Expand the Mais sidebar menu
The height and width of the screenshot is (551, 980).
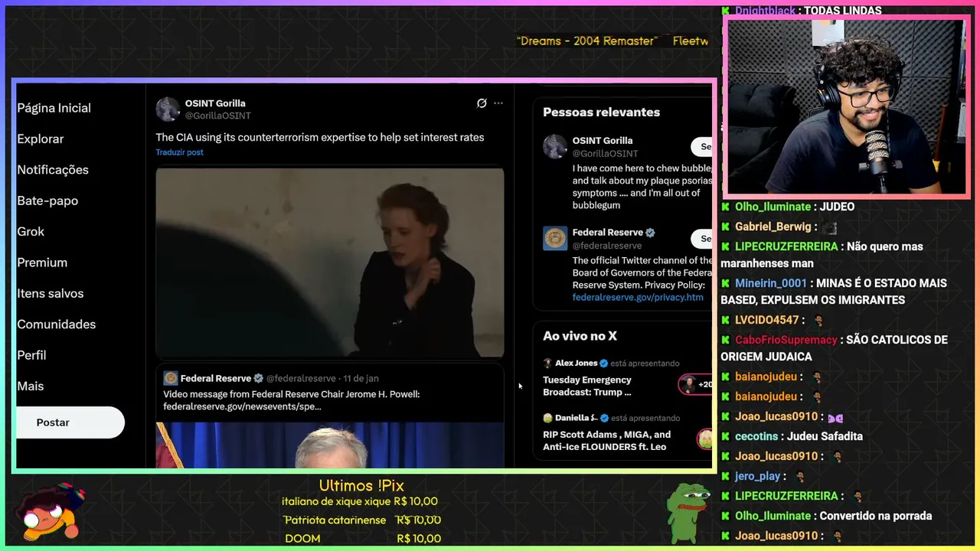click(31, 386)
